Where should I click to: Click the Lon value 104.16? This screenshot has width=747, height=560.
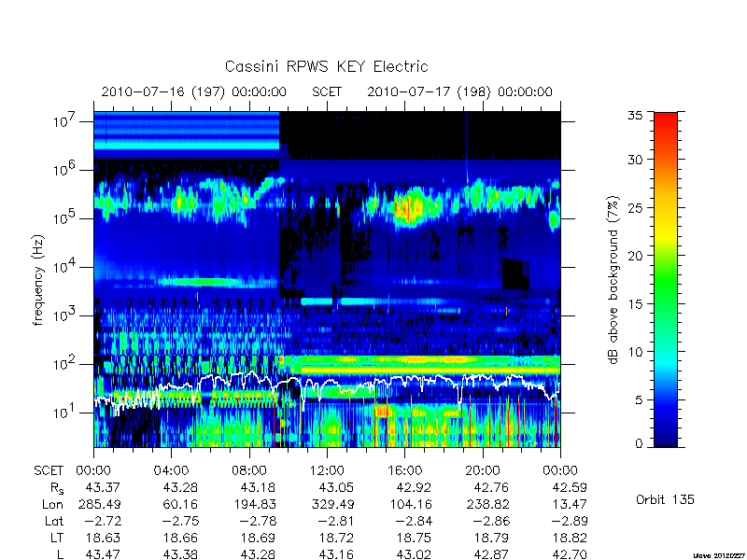tap(410, 504)
